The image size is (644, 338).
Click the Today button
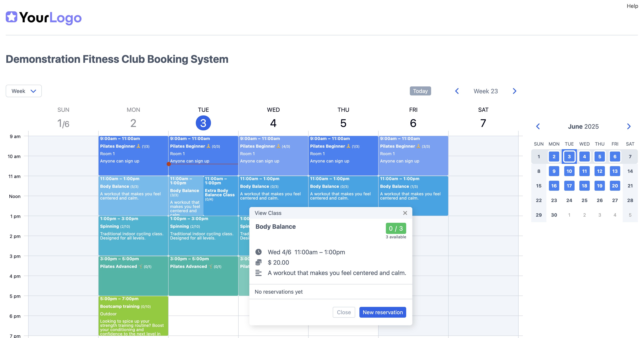pos(420,91)
